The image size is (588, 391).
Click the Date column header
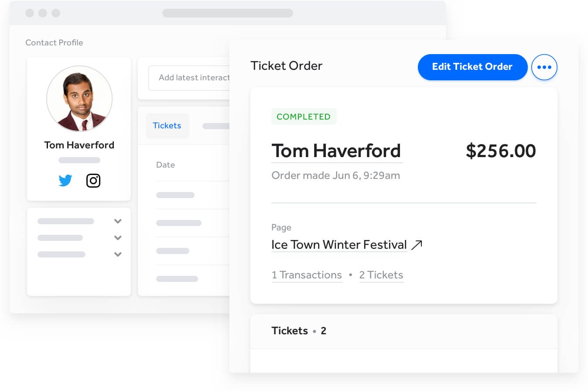[x=165, y=165]
